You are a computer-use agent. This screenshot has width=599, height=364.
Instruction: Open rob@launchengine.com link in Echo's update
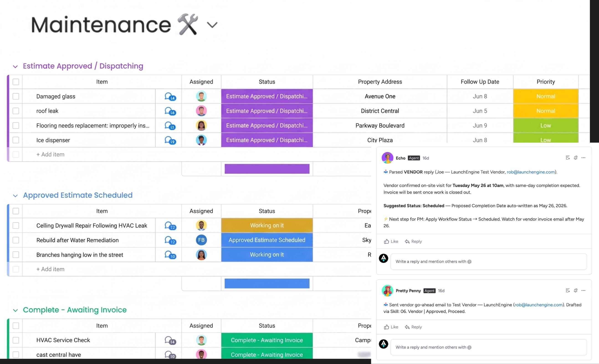pyautogui.click(x=531, y=172)
